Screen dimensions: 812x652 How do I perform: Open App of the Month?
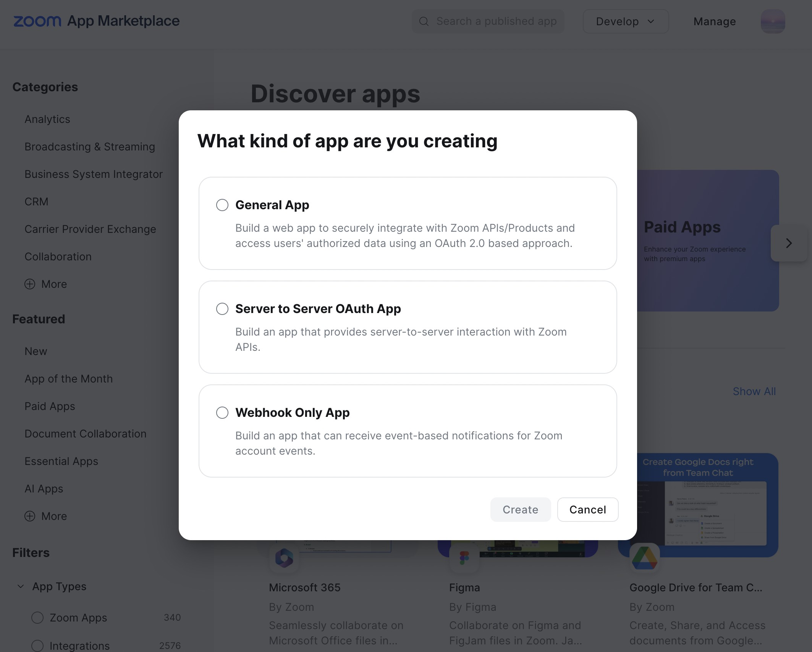coord(69,379)
